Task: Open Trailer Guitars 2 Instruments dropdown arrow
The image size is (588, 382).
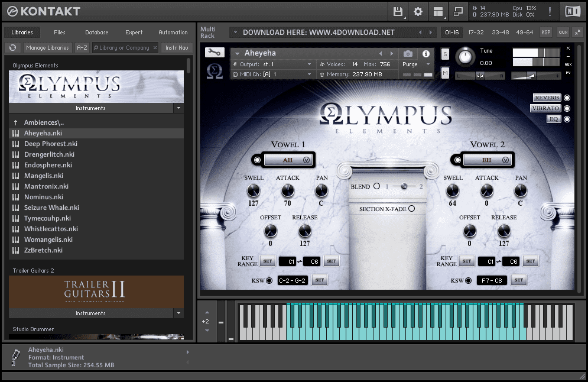Action: coord(178,313)
